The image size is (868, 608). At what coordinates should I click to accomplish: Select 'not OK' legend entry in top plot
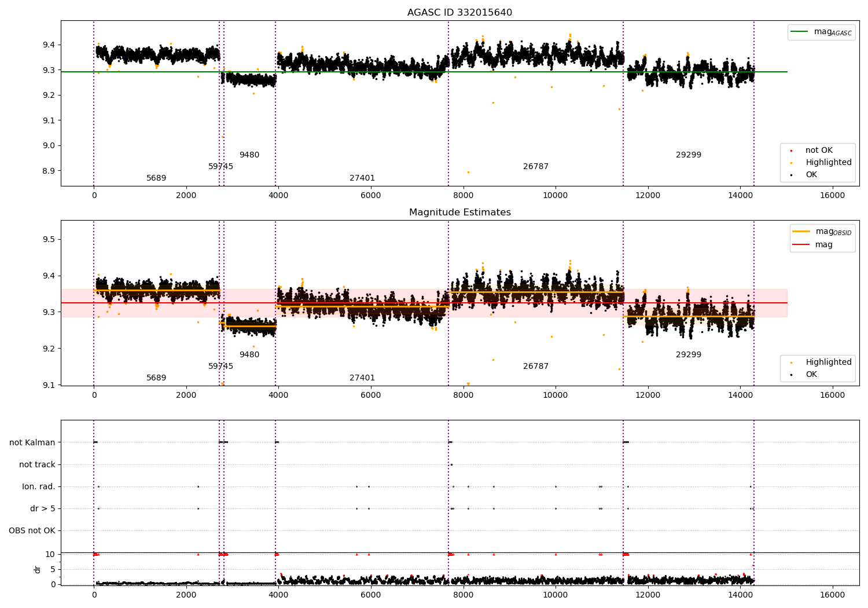[x=819, y=151]
